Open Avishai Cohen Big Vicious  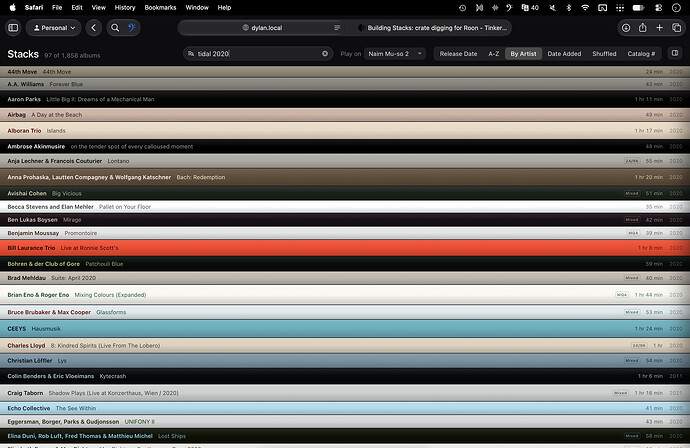click(345, 193)
